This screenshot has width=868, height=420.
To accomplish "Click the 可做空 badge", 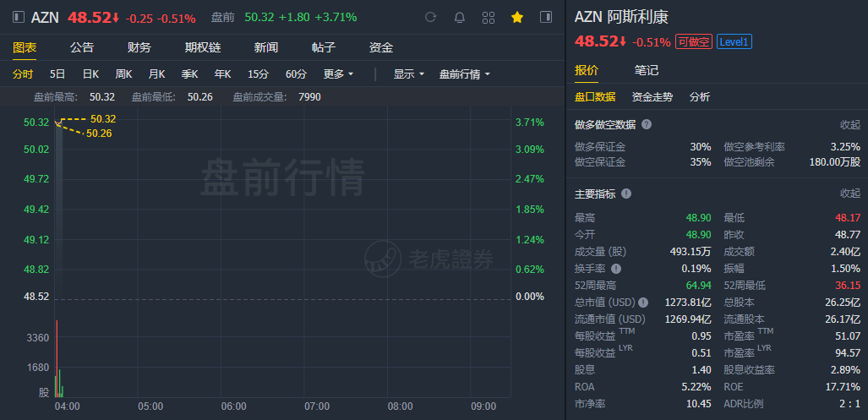I will click(x=693, y=41).
